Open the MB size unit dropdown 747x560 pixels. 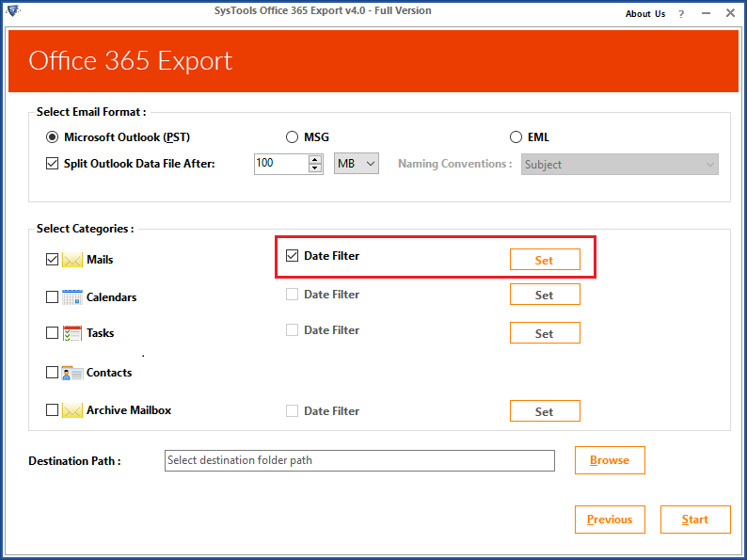coord(357,164)
